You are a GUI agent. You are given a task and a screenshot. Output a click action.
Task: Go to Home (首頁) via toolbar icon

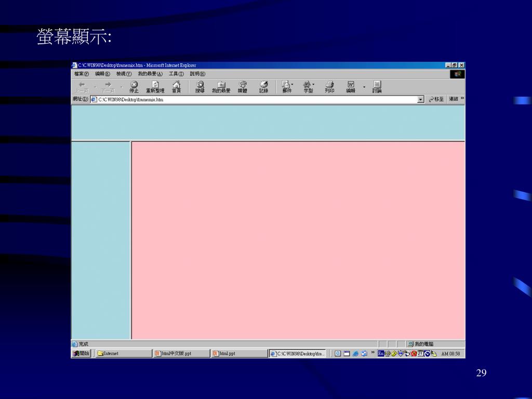(x=177, y=87)
